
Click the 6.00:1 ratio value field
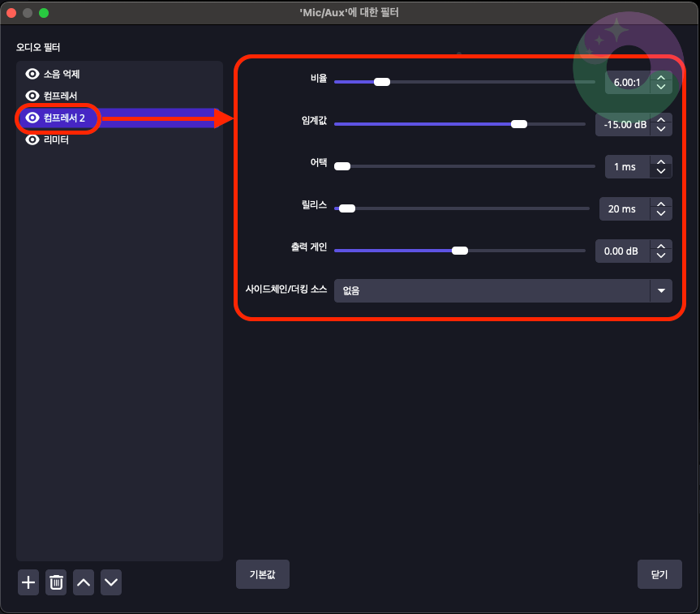627,82
